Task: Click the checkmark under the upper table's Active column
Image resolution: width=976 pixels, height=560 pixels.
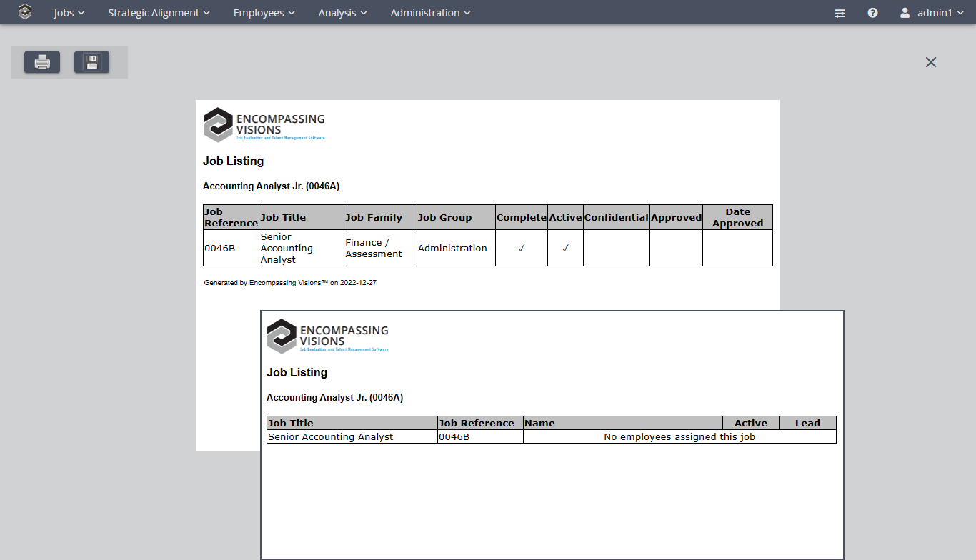Action: 565,249
